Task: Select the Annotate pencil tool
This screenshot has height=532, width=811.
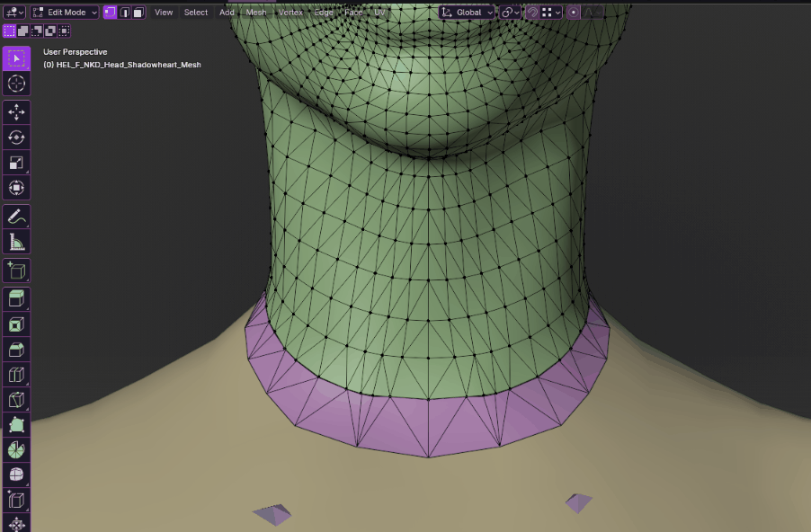Action: (16, 217)
